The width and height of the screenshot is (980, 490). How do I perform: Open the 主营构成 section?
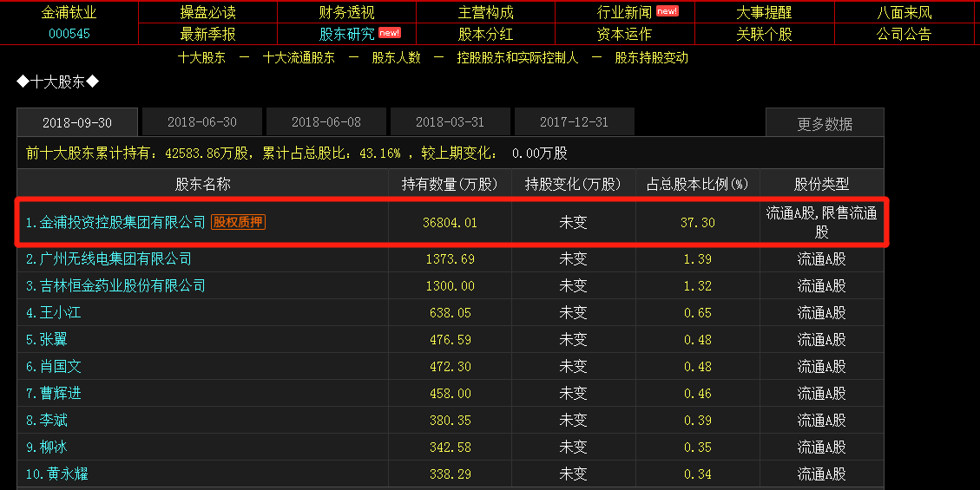(485, 12)
